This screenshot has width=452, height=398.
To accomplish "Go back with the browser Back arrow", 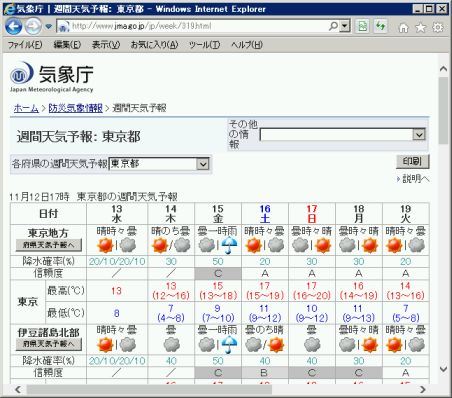I will point(13,26).
